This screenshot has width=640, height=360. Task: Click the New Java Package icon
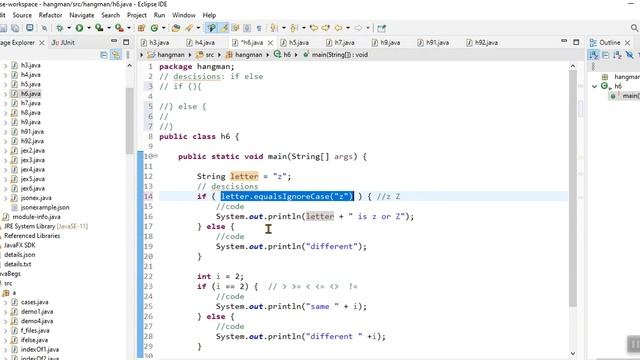(x=141, y=28)
